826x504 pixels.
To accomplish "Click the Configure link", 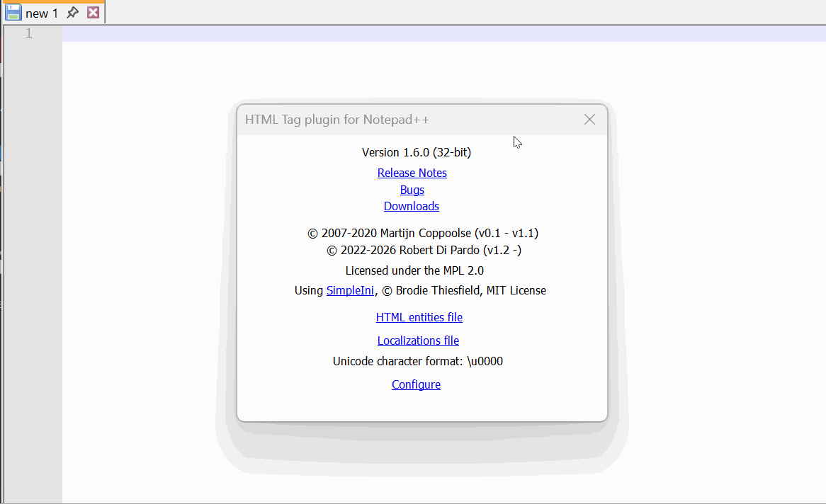I will (x=416, y=384).
